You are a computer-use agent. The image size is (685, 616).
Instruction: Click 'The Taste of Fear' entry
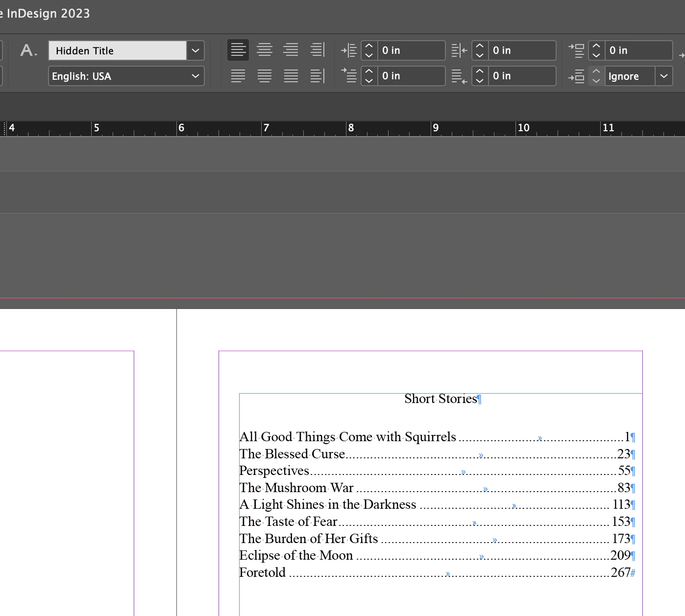click(x=288, y=521)
